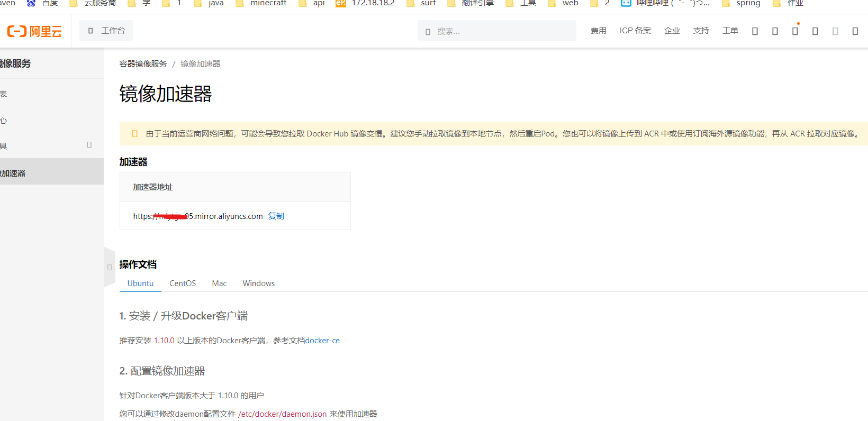The height and width of the screenshot is (421, 868).
Task: Click the 镜像加速器 page title
Action: [x=166, y=94]
